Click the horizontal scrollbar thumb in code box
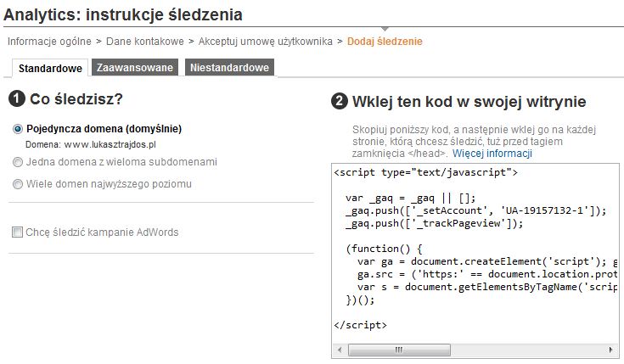624x364 pixels. 399,350
